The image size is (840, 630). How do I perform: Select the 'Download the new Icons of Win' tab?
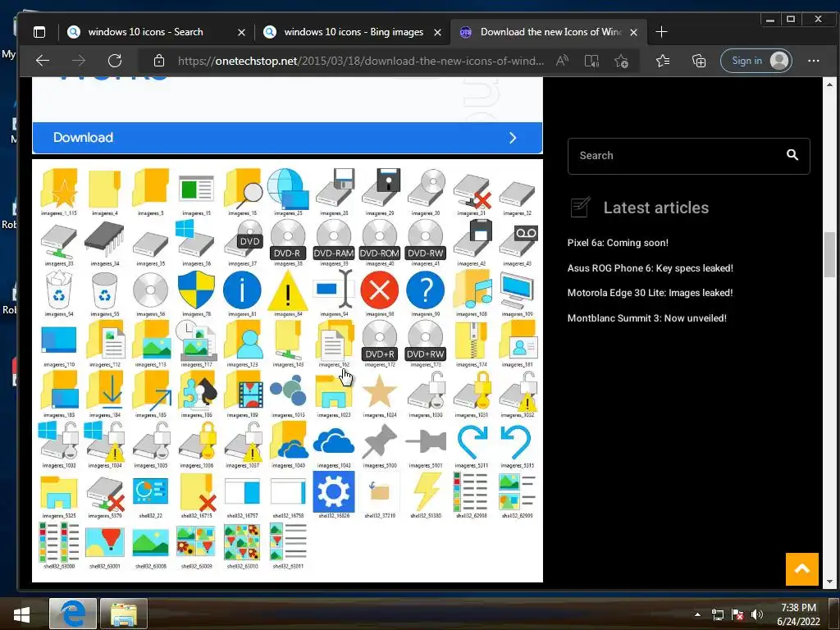pos(549,32)
